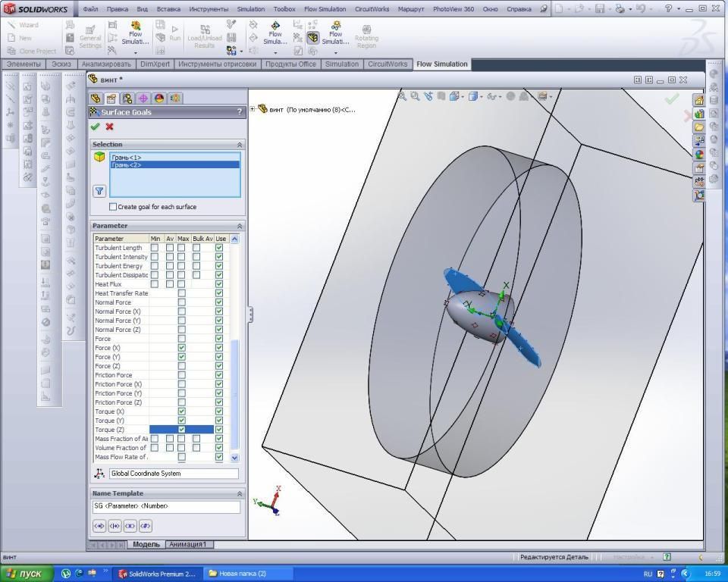This screenshot has width=728, height=582.
Task: Open Display Style dropdown arrow
Action: 481,97
